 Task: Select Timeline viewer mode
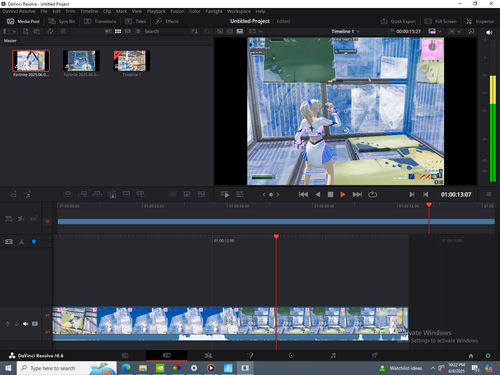(240, 31)
